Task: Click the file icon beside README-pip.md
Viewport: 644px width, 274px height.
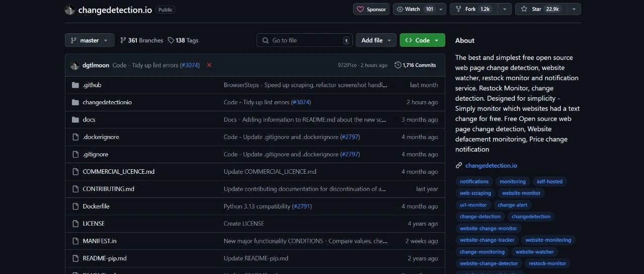Action: click(x=75, y=258)
